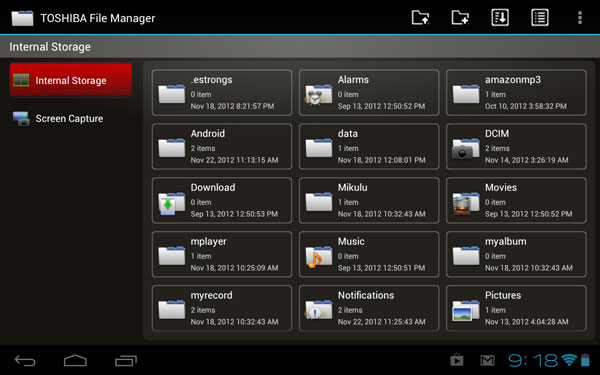Click the 'mplayer' folder name text
The height and width of the screenshot is (375, 600).
(209, 242)
